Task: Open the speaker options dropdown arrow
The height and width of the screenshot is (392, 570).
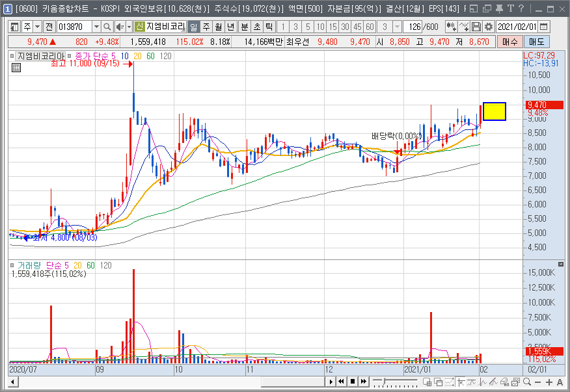Action: click(129, 27)
